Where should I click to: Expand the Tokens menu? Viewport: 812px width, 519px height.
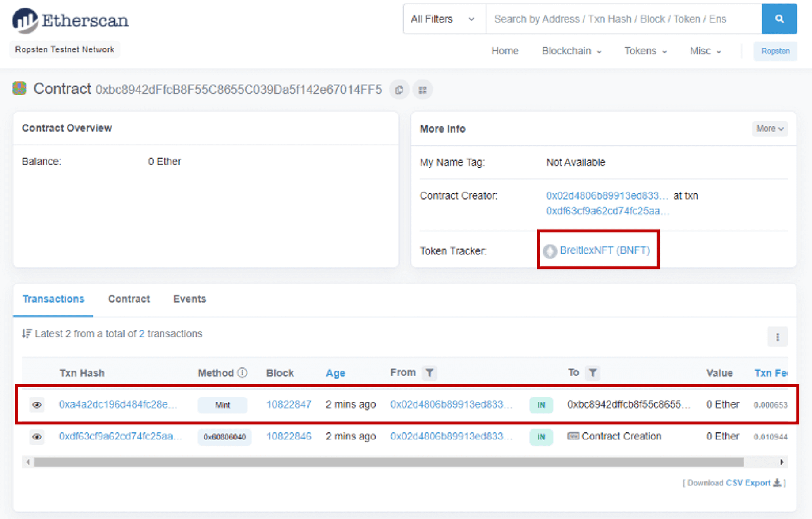pos(645,51)
